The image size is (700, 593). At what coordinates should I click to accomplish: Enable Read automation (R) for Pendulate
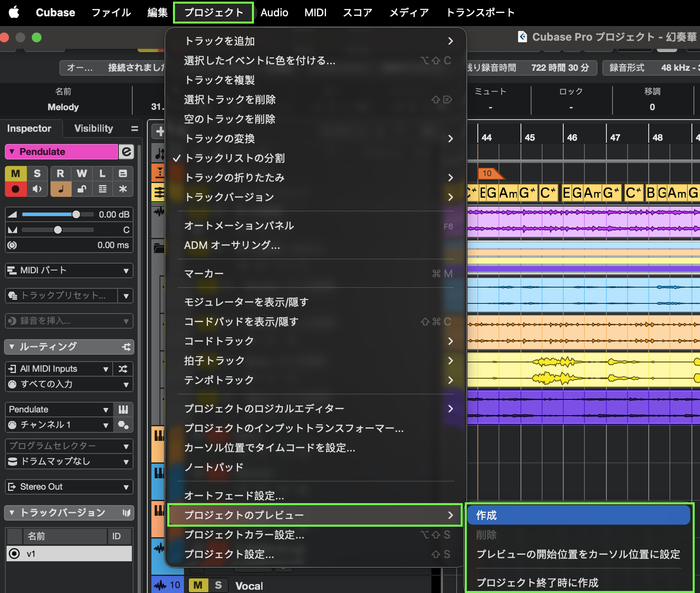60,174
